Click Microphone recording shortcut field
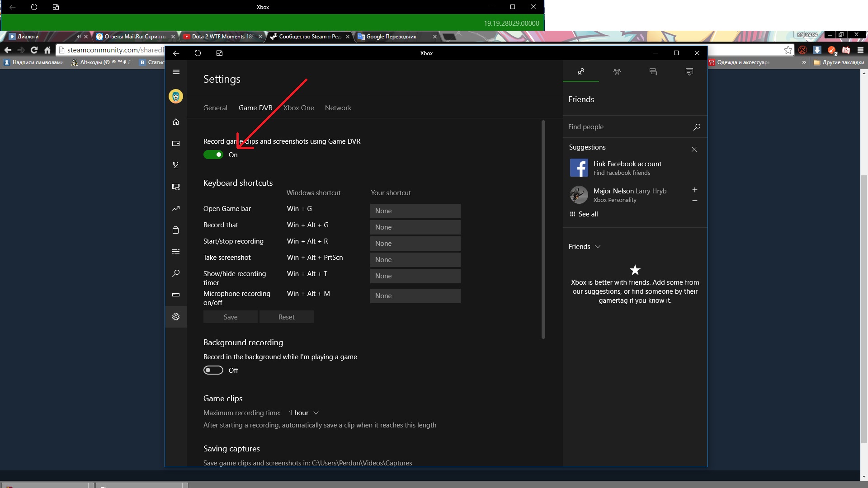Screen dimensions: 868x488 415,296
